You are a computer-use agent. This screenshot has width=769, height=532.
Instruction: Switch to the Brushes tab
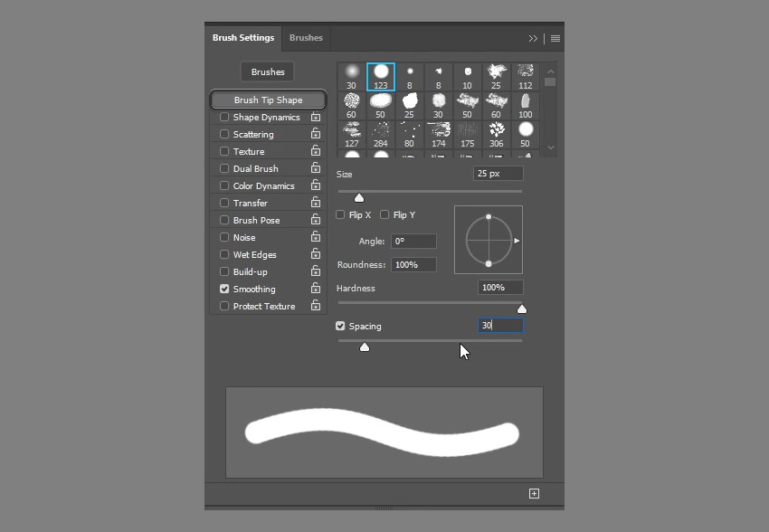(306, 37)
